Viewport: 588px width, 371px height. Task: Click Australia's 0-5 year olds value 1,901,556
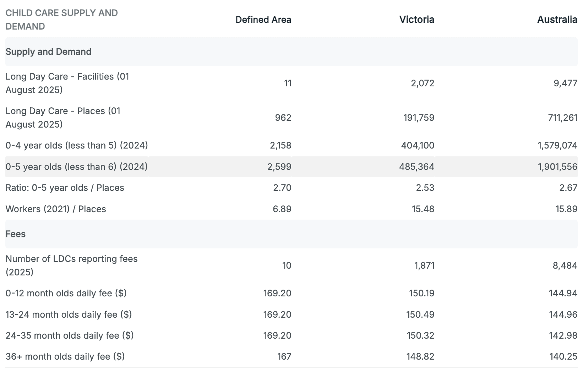click(x=557, y=167)
